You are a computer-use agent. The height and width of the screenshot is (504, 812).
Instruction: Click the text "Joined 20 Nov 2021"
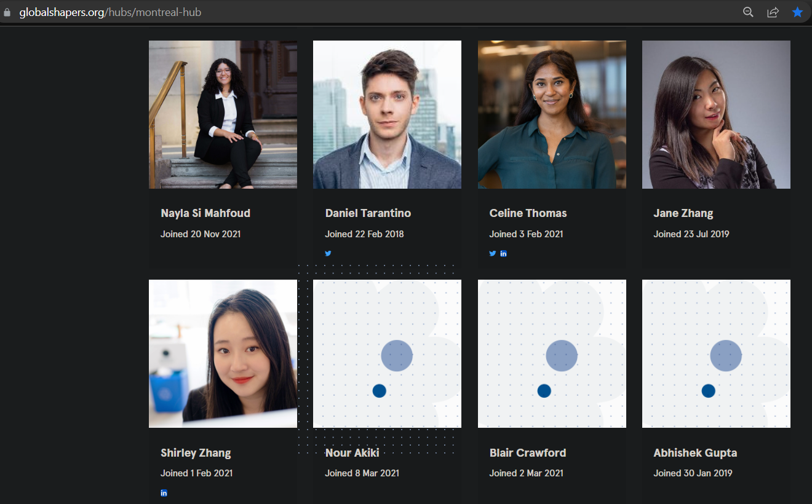tap(201, 234)
